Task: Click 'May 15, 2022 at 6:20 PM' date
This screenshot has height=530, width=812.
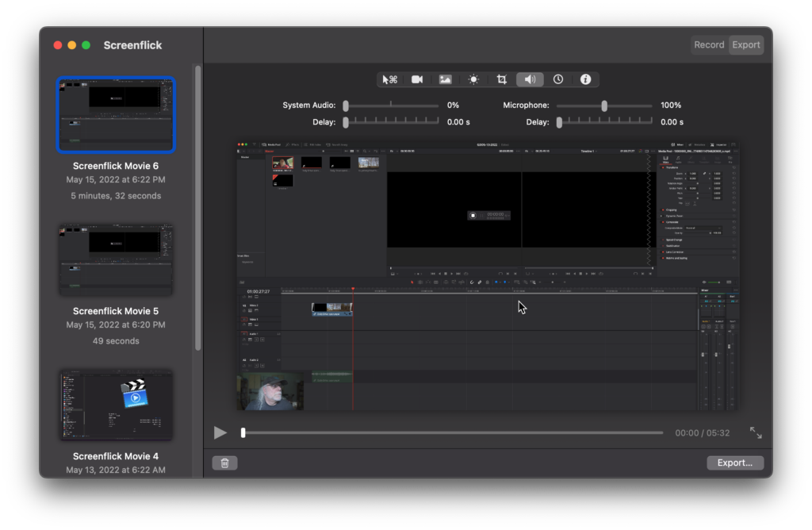Action: coord(116,325)
